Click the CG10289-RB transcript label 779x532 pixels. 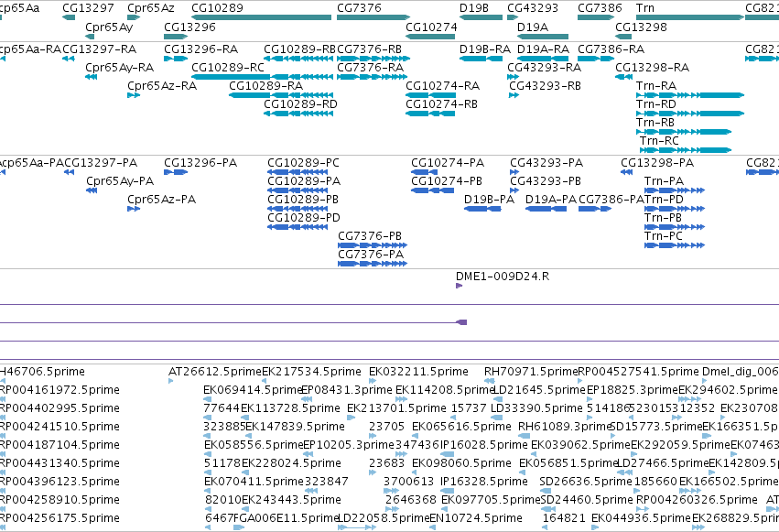click(299, 49)
